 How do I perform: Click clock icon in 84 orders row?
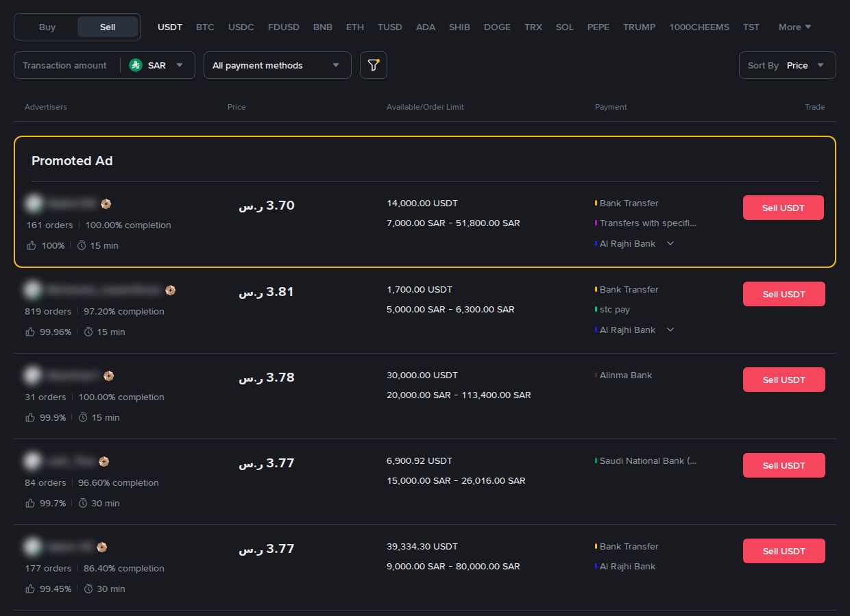pos(83,503)
